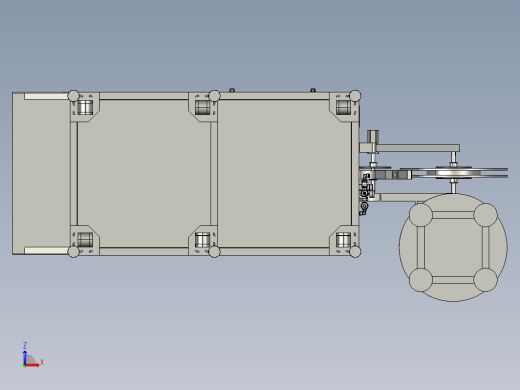Select the bottom-left corner caster bracket
This screenshot has width=520, height=390.
(x=85, y=240)
